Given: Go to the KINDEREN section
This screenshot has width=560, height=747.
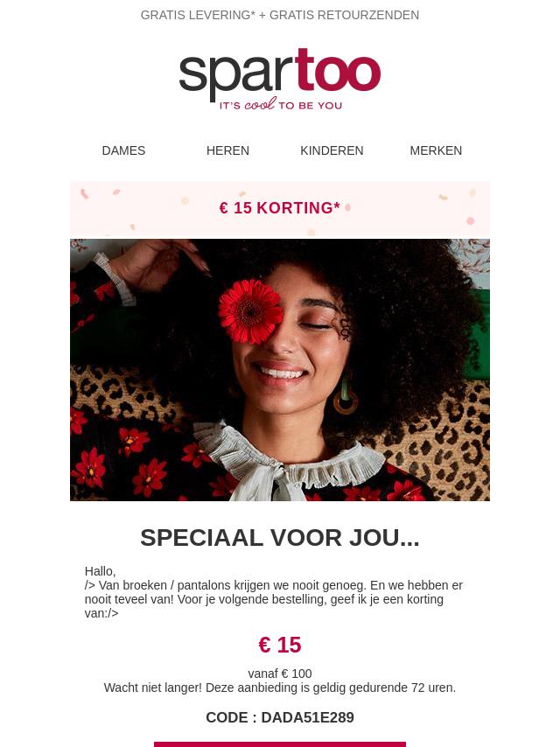Looking at the screenshot, I should click(332, 150).
